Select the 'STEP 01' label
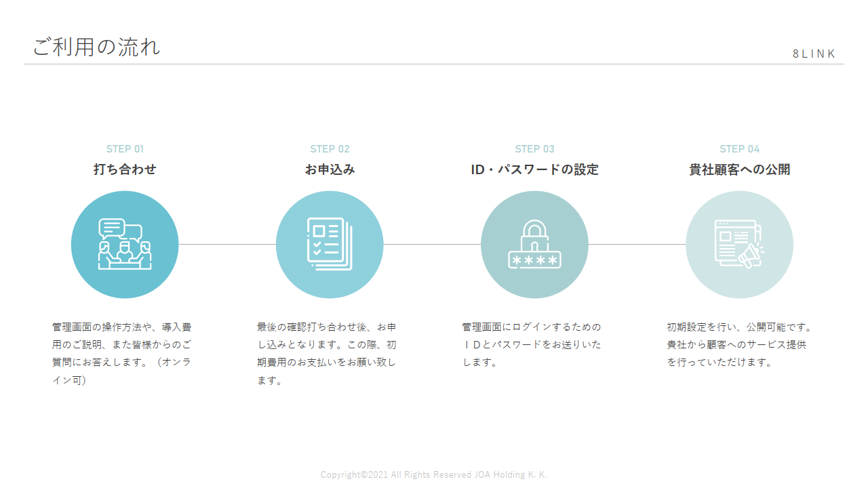 [125, 149]
